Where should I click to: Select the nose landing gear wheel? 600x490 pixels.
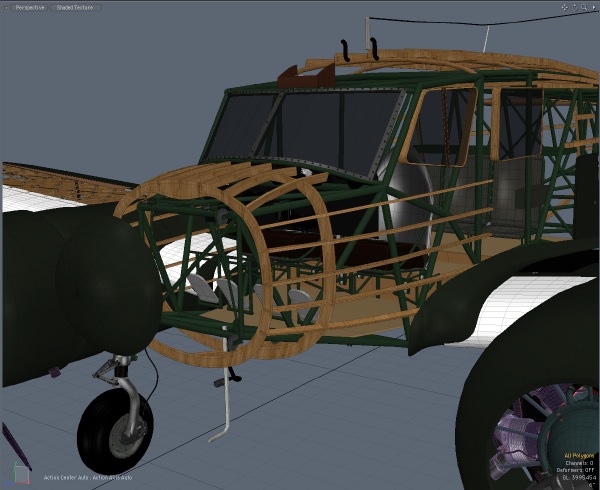pos(114,430)
